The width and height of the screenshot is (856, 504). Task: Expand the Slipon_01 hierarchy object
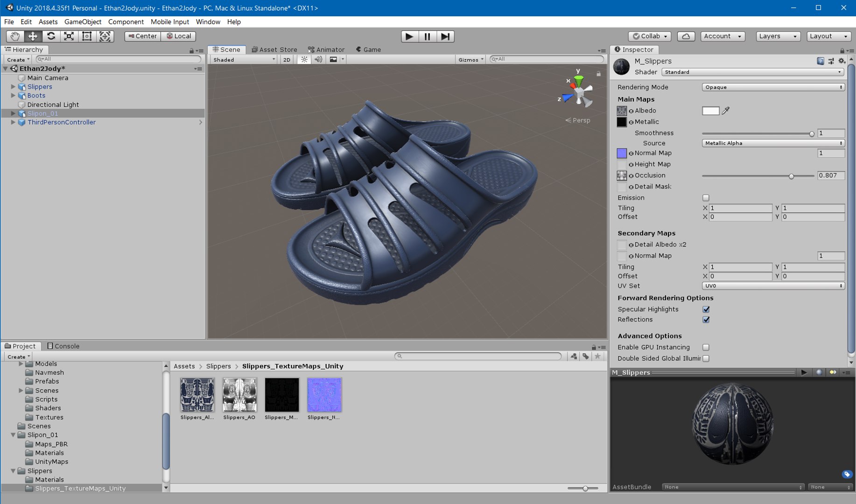coord(13,113)
